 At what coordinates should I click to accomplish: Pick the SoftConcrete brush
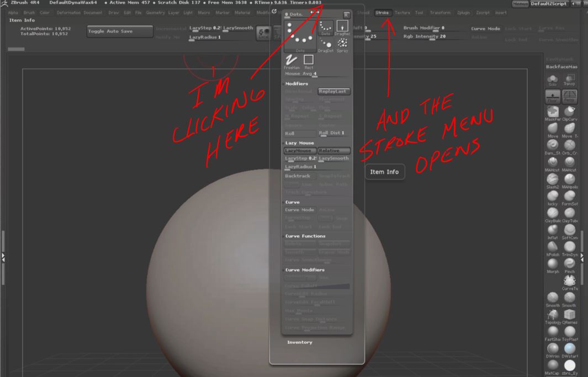click(570, 232)
